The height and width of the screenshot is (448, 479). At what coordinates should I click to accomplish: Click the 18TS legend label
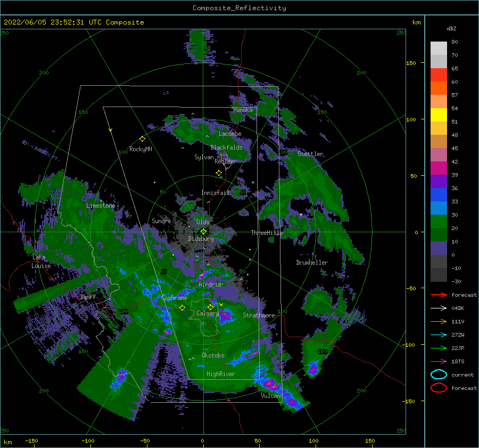click(458, 362)
